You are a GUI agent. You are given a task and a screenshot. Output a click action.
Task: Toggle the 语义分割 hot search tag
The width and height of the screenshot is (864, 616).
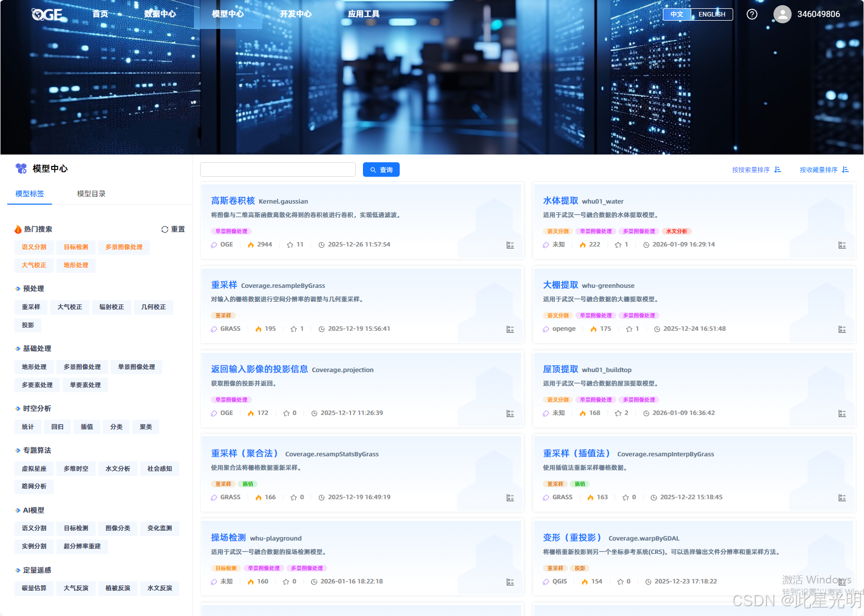(34, 247)
